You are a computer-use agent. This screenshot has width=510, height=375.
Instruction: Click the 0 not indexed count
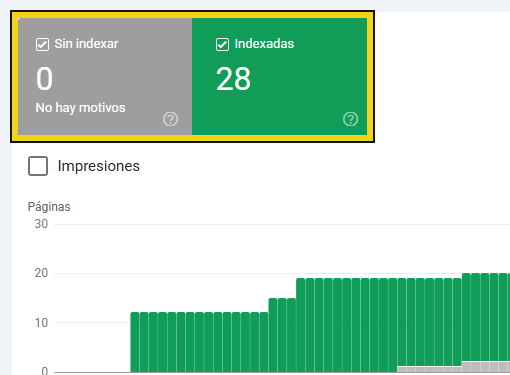click(44, 79)
